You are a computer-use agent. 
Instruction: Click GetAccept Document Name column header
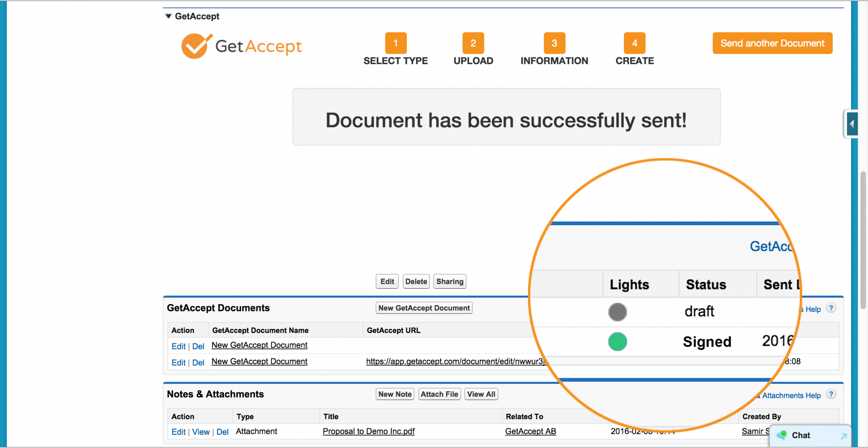(x=260, y=330)
